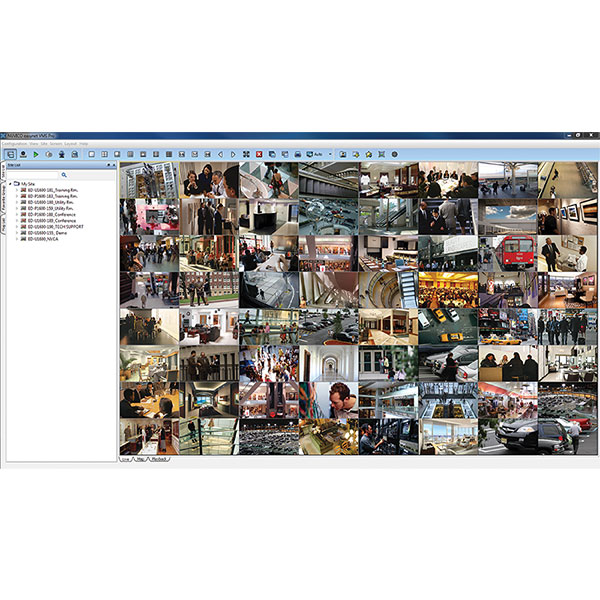Click the next page right arrow icon
Image resolution: width=600 pixels, height=600 pixels.
pyautogui.click(x=233, y=154)
